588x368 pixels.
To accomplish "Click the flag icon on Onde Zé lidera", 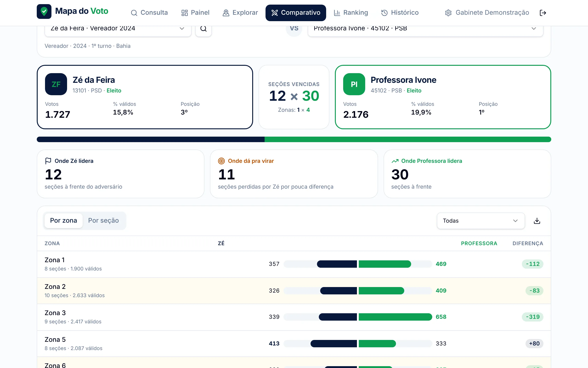I will 48,161.
